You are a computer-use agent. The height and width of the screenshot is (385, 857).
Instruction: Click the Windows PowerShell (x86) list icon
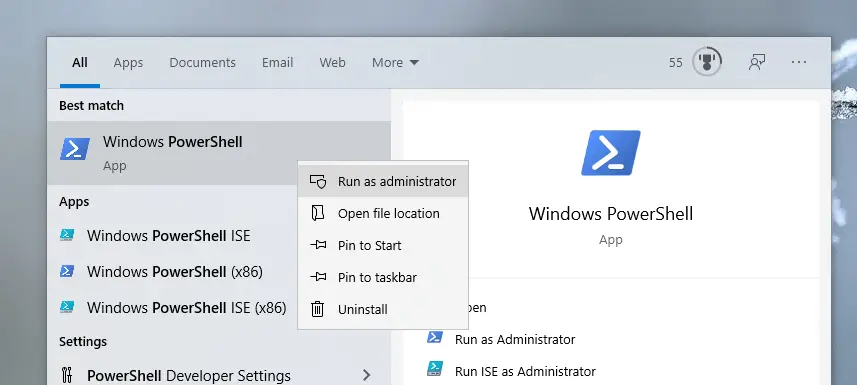point(67,271)
